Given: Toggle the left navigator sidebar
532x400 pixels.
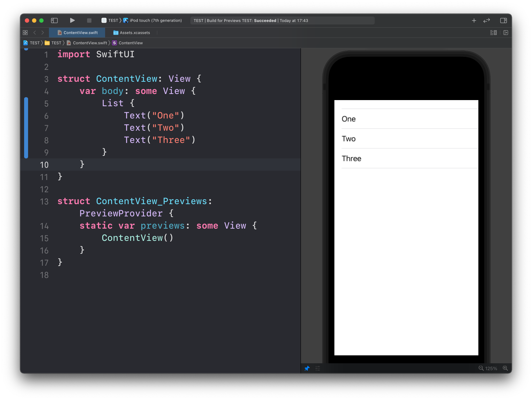Looking at the screenshot, I should click(54, 21).
